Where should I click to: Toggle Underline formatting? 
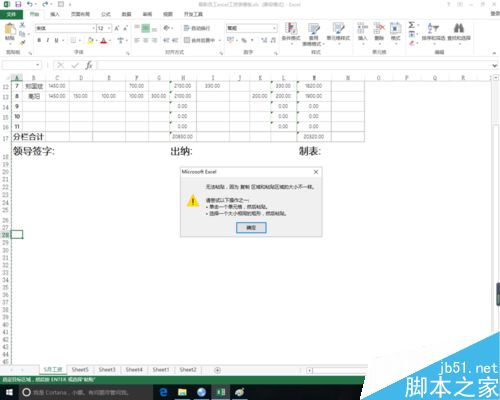pyautogui.click(x=56, y=40)
